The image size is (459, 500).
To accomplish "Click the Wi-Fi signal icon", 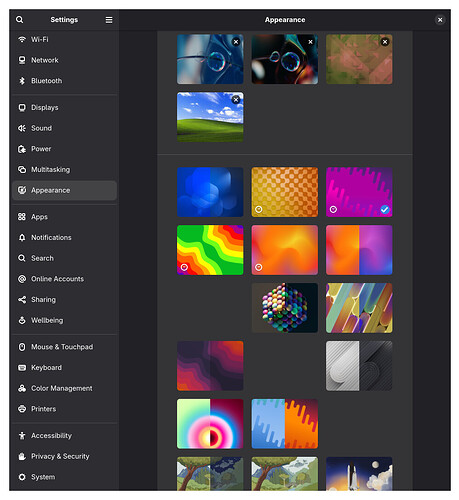I will [22, 39].
